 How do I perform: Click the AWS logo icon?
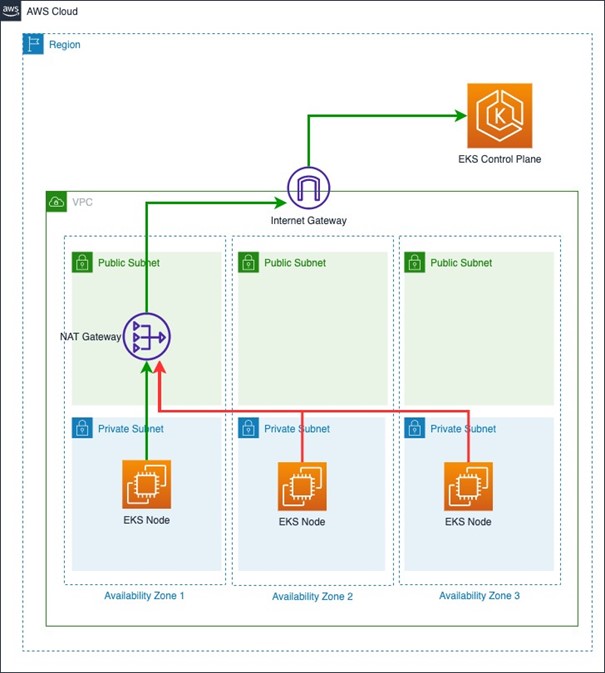(10, 11)
